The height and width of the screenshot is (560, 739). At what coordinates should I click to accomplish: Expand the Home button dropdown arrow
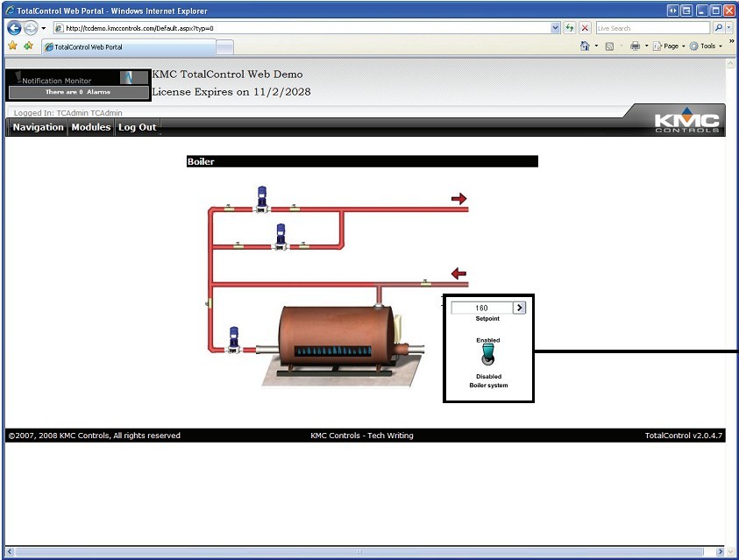pyautogui.click(x=596, y=46)
